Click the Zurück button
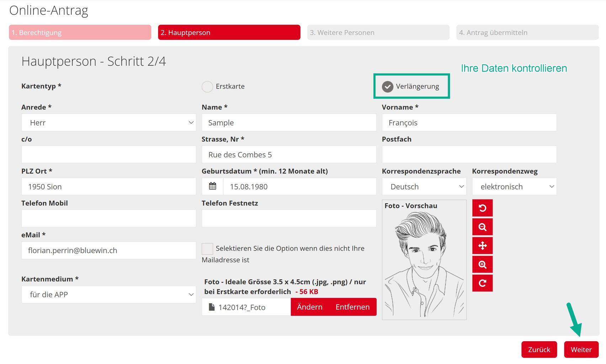 click(x=539, y=349)
